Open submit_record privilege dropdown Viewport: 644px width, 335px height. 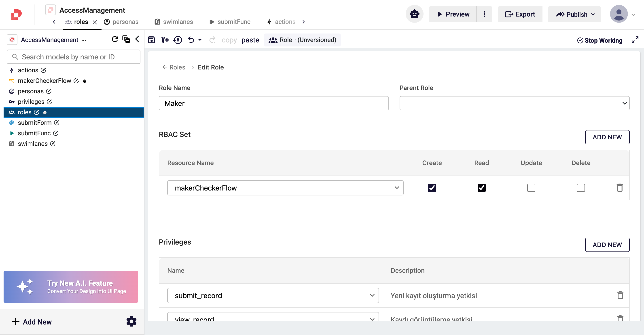coord(273,295)
